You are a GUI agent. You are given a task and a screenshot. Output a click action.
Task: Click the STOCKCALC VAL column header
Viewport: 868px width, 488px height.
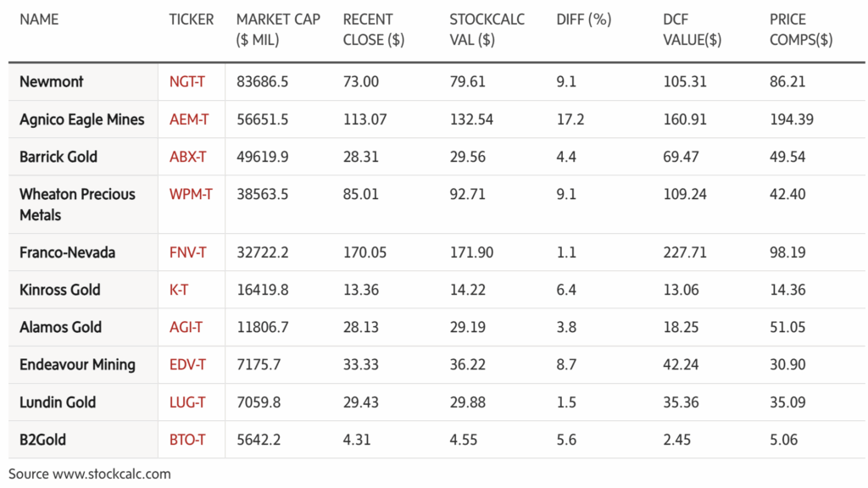pyautogui.click(x=487, y=30)
